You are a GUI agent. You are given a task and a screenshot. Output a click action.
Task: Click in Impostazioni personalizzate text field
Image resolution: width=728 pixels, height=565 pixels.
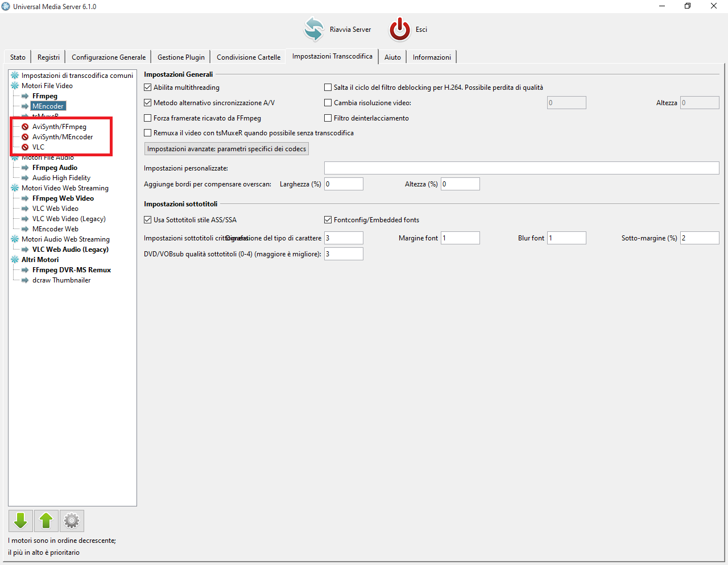click(x=522, y=168)
